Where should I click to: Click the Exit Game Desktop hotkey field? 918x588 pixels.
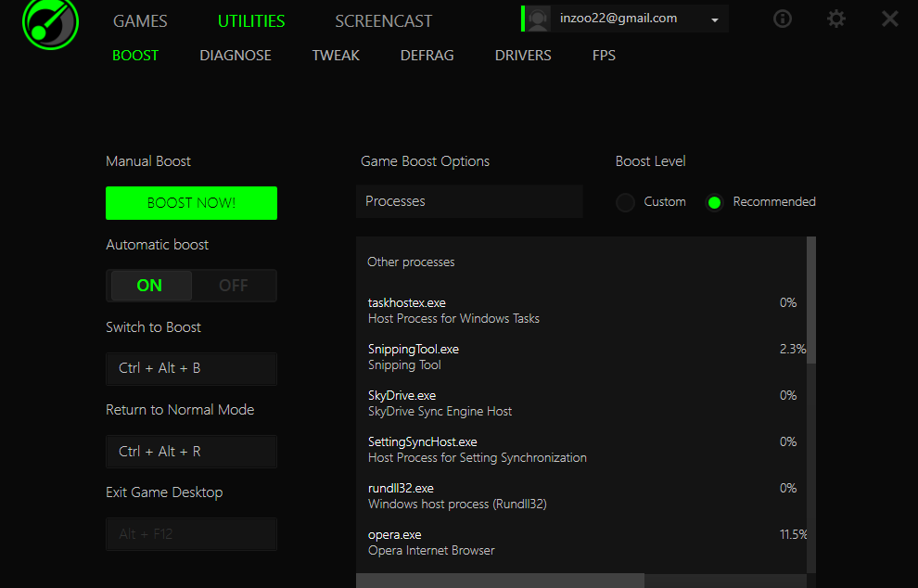tap(191, 534)
